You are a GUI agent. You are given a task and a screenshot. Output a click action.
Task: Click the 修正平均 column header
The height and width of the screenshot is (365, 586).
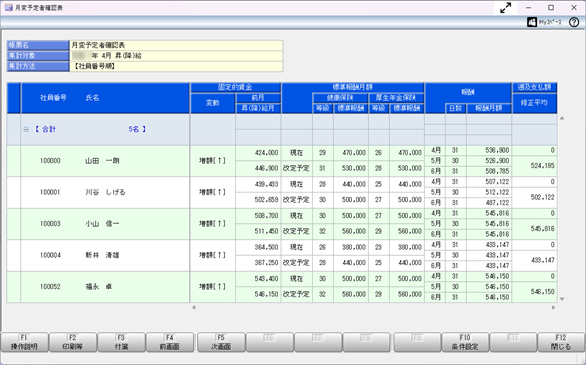click(534, 103)
